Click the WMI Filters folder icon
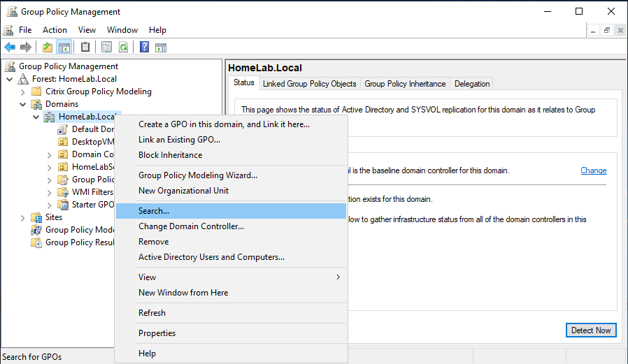Viewport: 628px width, 364px height. tap(63, 192)
